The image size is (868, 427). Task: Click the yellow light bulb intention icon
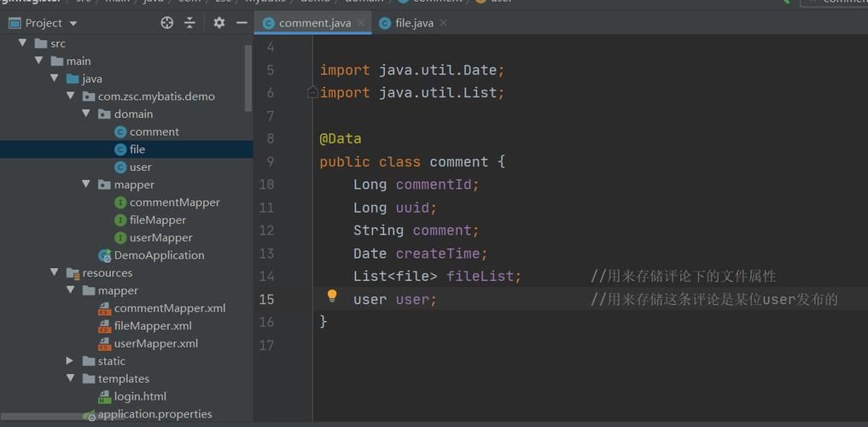point(332,296)
